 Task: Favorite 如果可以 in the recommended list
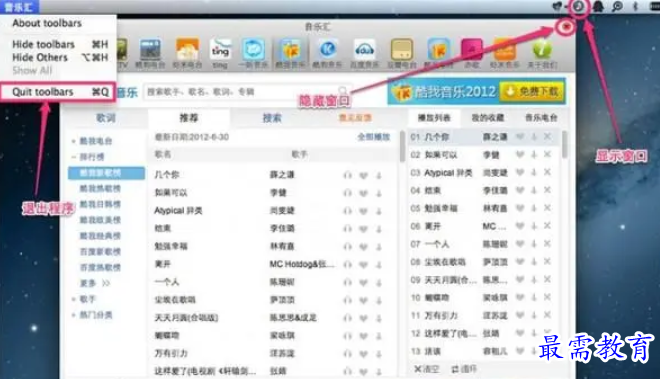click(363, 193)
